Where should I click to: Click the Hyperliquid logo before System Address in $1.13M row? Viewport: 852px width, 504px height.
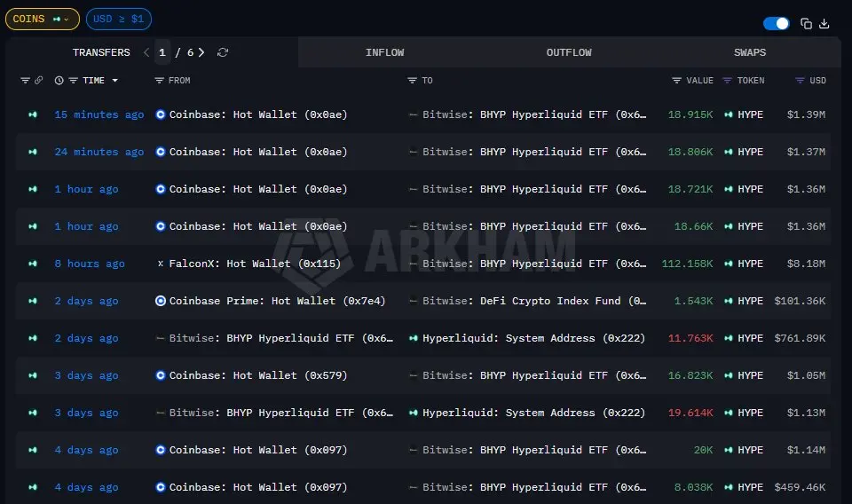pos(414,413)
